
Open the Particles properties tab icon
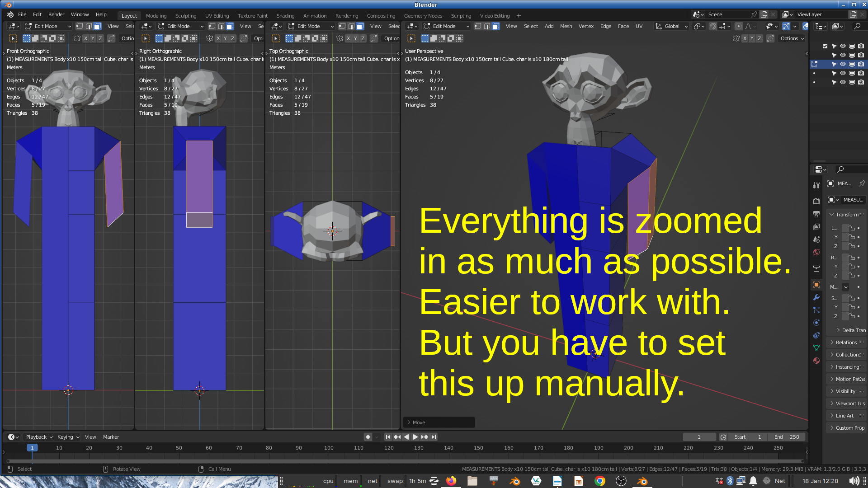[x=816, y=310]
